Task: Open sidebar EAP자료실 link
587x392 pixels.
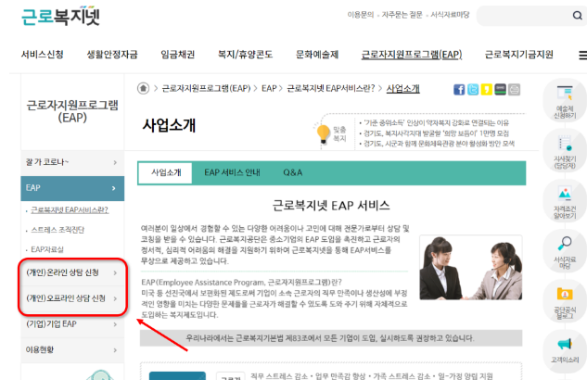Action: pos(47,249)
